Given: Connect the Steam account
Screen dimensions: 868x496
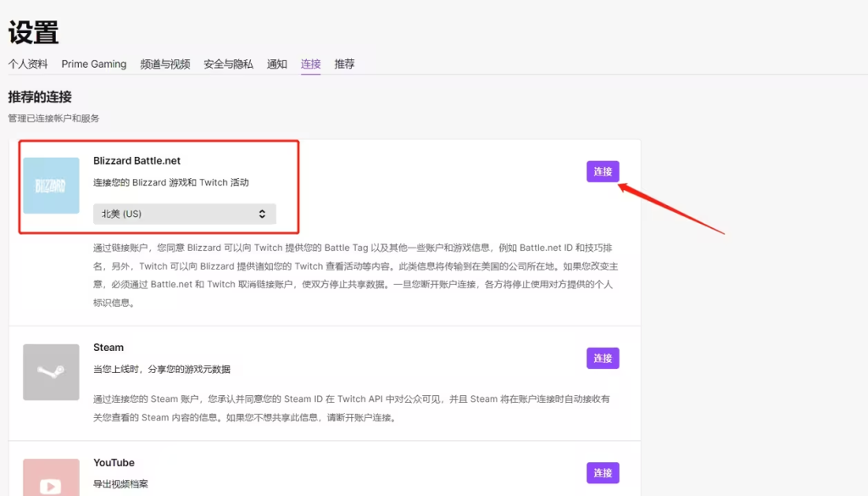Looking at the screenshot, I should [x=603, y=358].
